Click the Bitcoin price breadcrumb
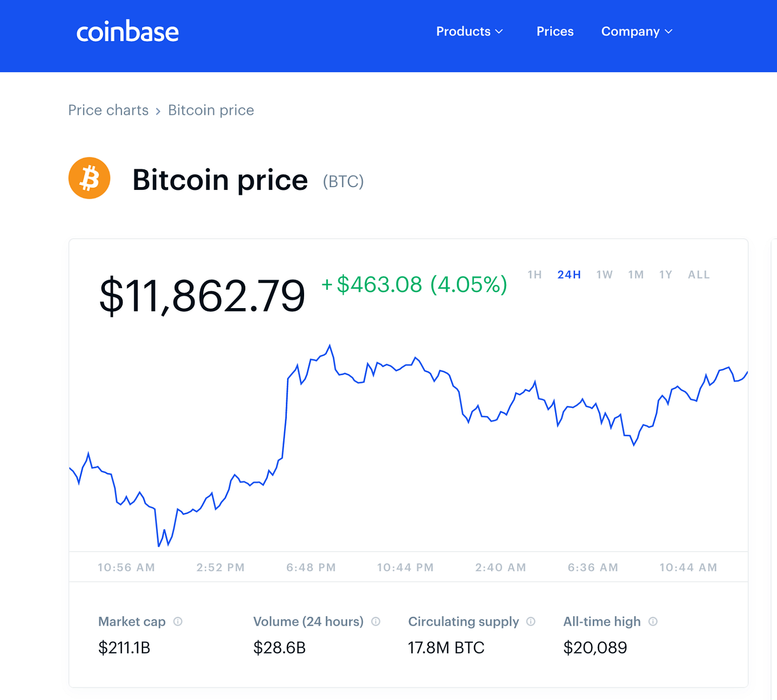This screenshot has height=700, width=777. click(211, 110)
